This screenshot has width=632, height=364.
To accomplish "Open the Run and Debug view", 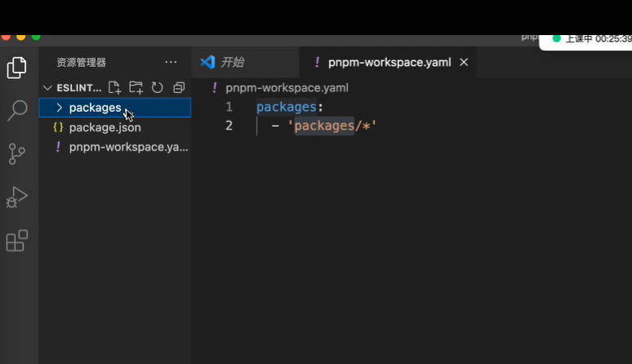I will [17, 197].
